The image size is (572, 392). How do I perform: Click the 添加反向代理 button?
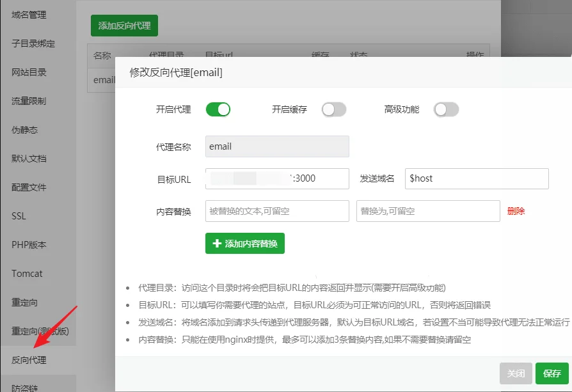point(124,26)
